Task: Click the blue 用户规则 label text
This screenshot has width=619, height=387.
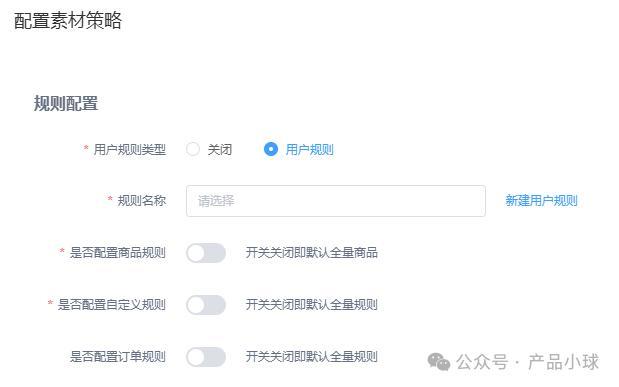Action: click(310, 150)
